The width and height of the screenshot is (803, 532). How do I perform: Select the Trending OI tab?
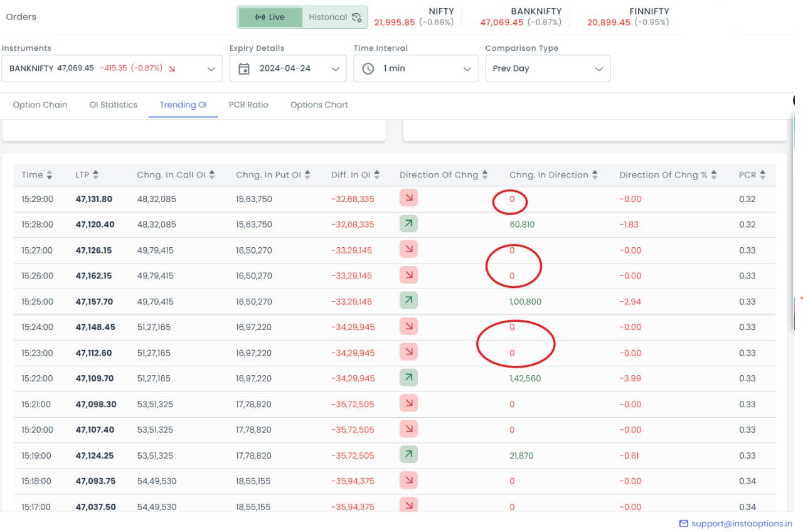[183, 105]
